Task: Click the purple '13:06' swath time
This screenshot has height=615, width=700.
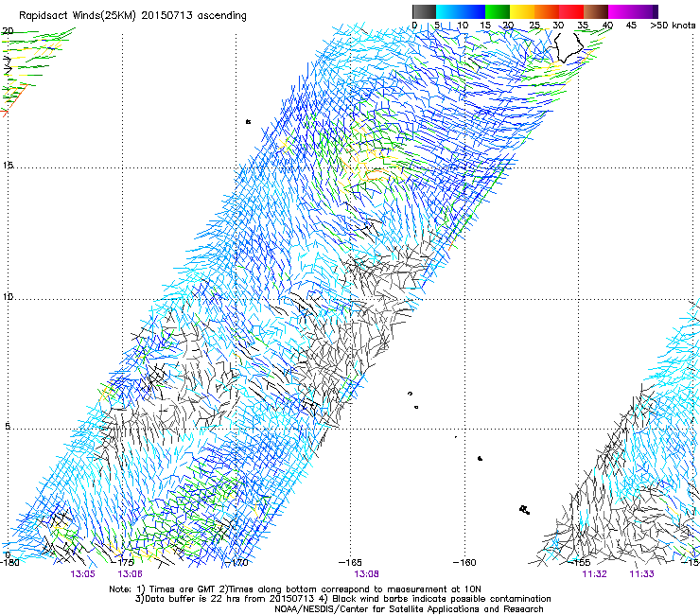Action: tap(130, 574)
